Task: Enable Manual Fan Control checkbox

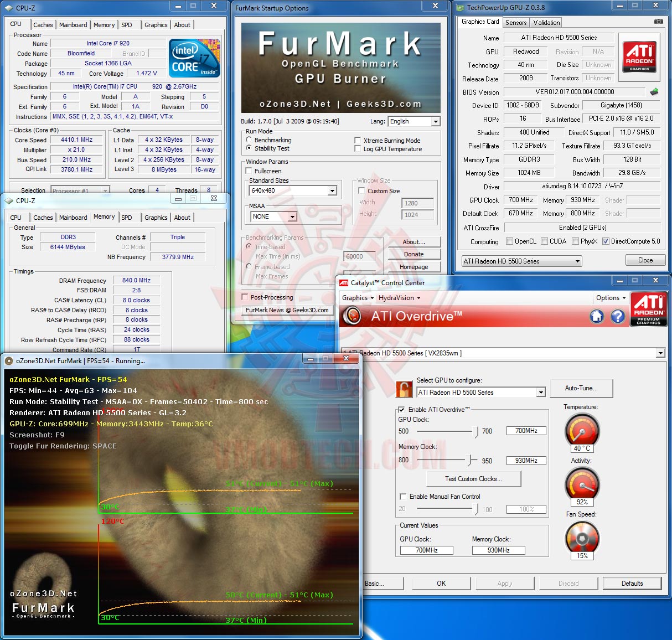Action: [x=403, y=497]
